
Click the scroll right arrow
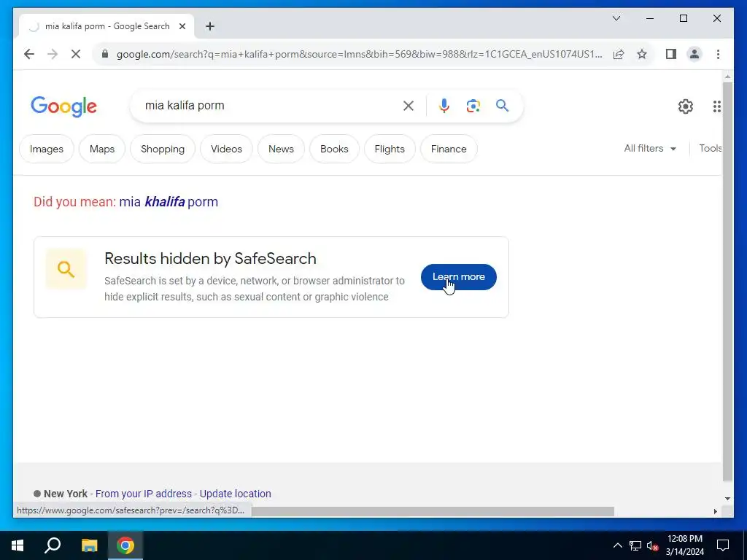coord(715,511)
